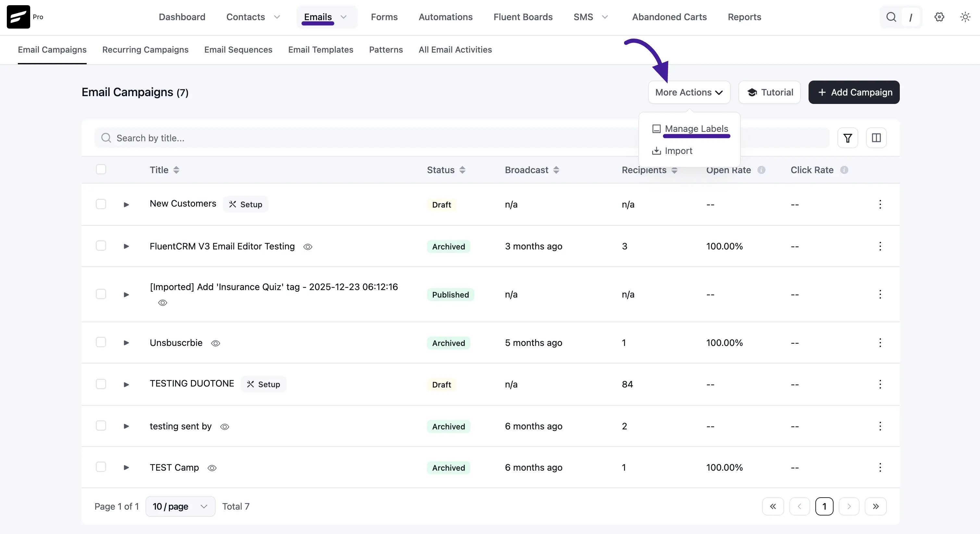980x534 pixels.
Task: Open the column toggle icon
Action: 876,138
